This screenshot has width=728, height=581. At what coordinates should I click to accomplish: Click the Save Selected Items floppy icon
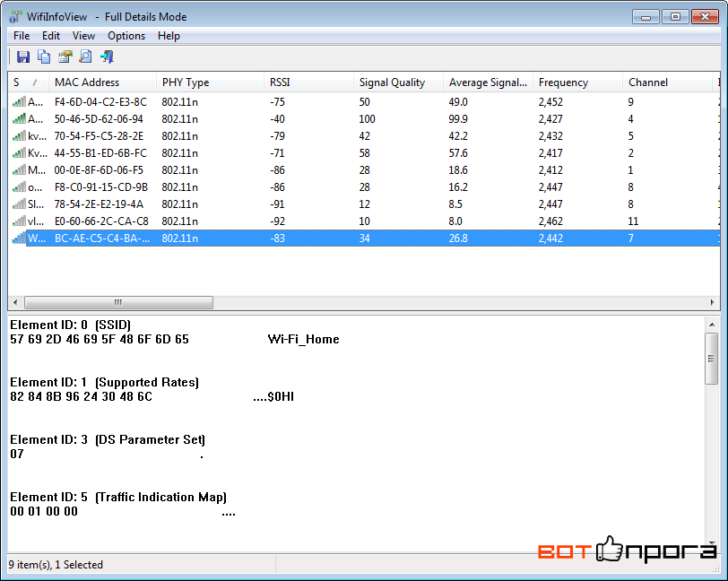pos(22,56)
